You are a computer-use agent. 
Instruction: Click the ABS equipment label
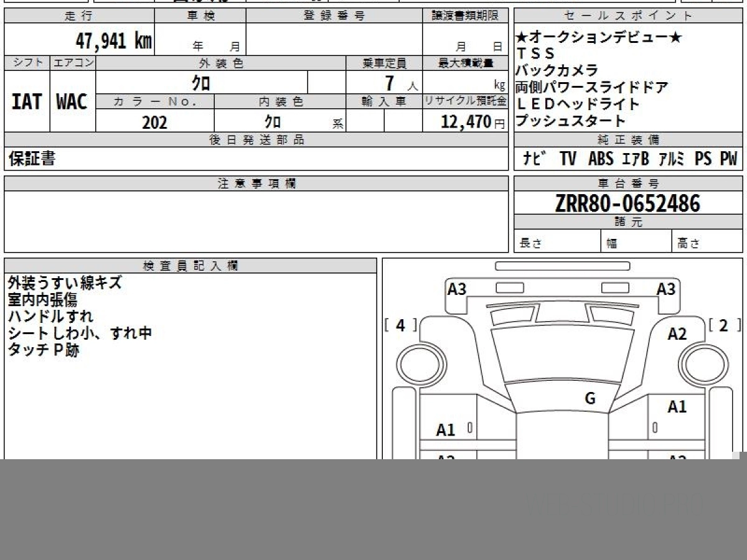(601, 159)
